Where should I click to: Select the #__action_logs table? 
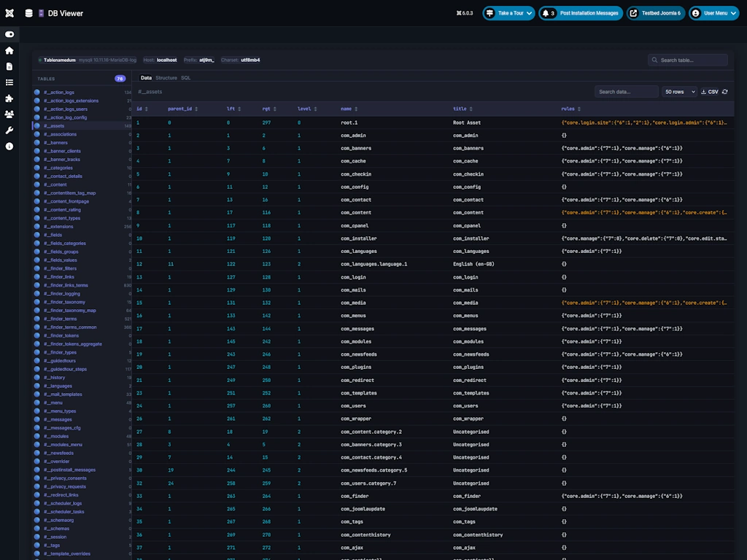(x=82, y=93)
